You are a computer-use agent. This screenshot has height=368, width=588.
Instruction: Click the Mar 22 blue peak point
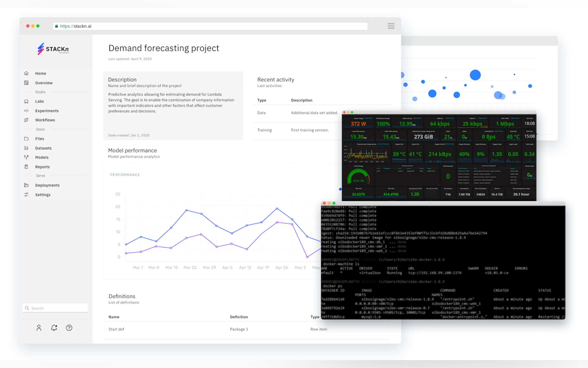pyautogui.click(x=186, y=210)
